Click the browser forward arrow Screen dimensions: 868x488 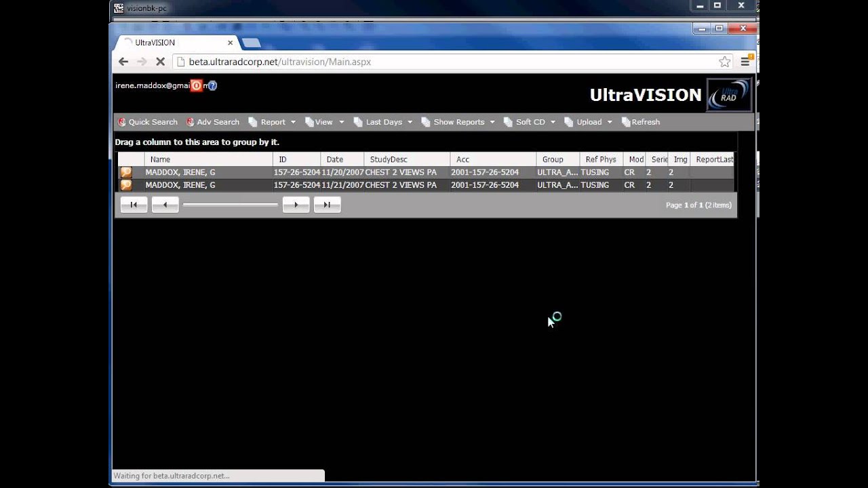142,62
